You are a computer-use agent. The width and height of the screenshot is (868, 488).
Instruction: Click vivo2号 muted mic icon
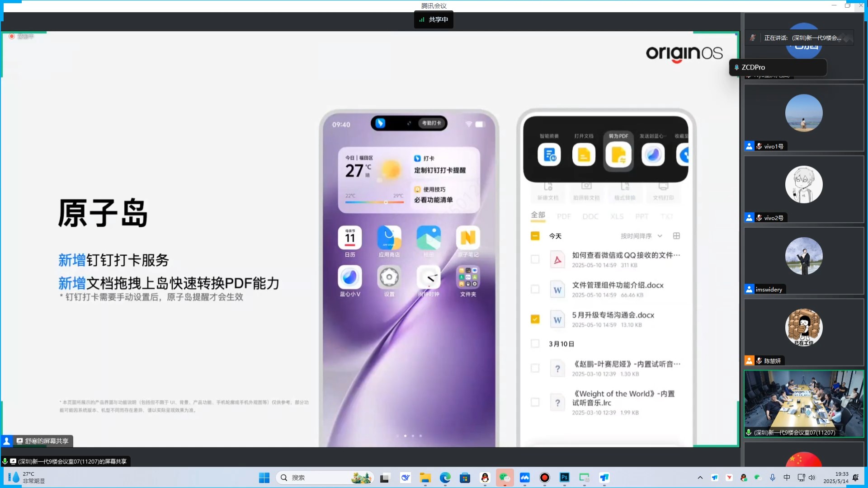pyautogui.click(x=759, y=218)
